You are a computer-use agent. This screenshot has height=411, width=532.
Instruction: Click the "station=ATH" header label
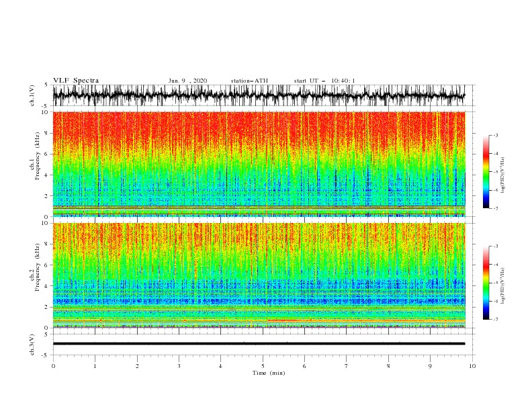coord(249,81)
